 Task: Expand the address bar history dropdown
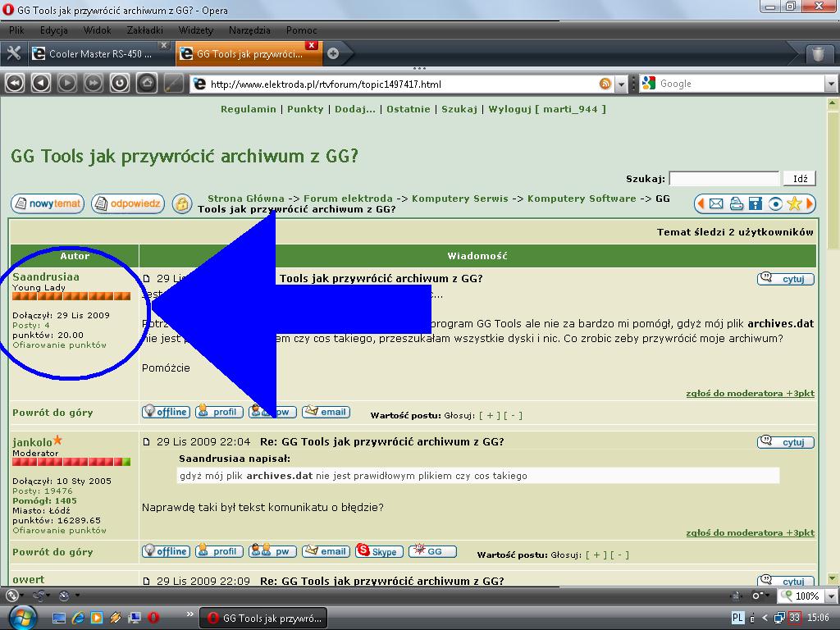tap(620, 84)
